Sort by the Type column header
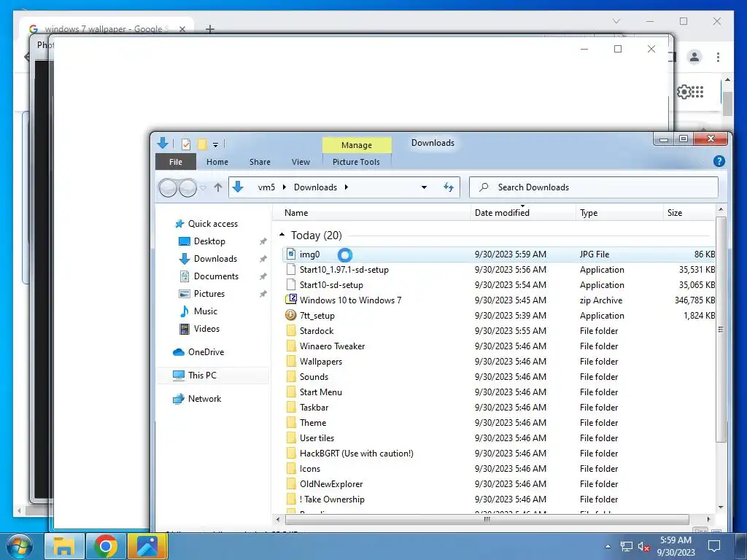The width and height of the screenshot is (747, 560). point(619,213)
